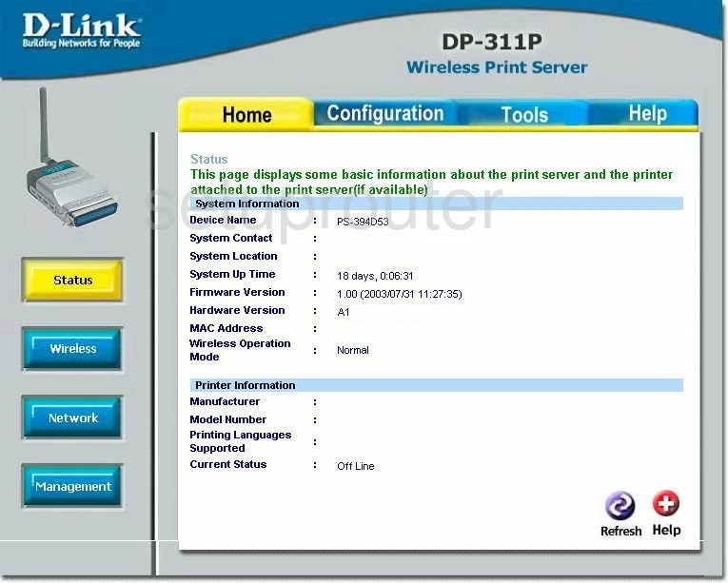Select the Status sidebar button
728x583 pixels.
pos(72,281)
